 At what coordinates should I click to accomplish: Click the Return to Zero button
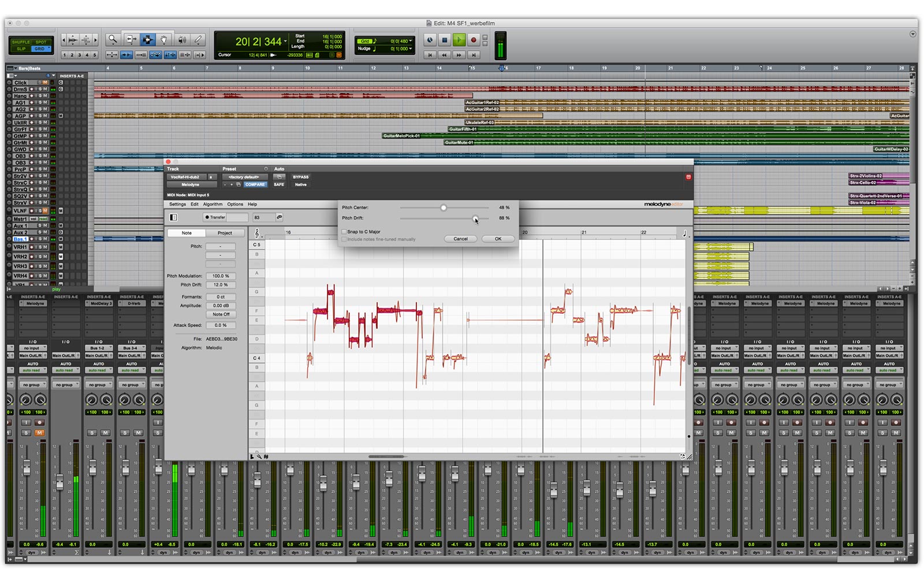pyautogui.click(x=430, y=55)
